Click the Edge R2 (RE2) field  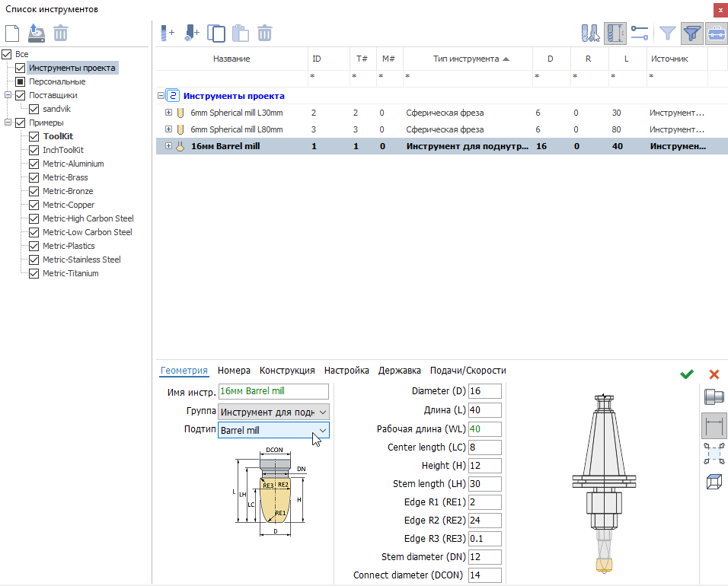pyautogui.click(x=485, y=520)
